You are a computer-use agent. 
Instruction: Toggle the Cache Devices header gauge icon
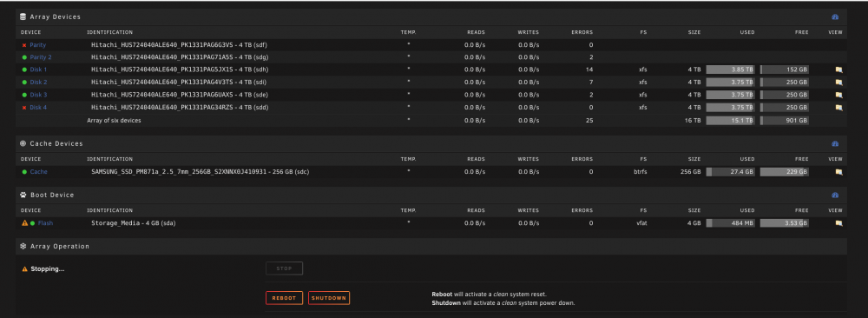click(835, 143)
